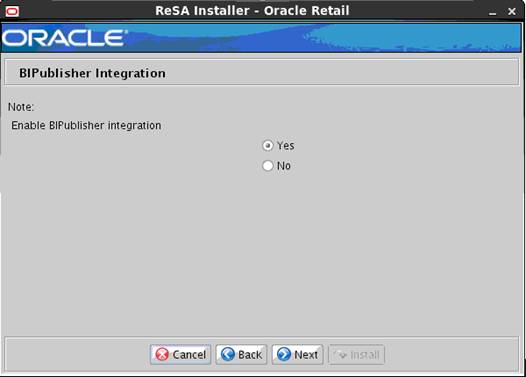Proceed with the Next button

298,355
